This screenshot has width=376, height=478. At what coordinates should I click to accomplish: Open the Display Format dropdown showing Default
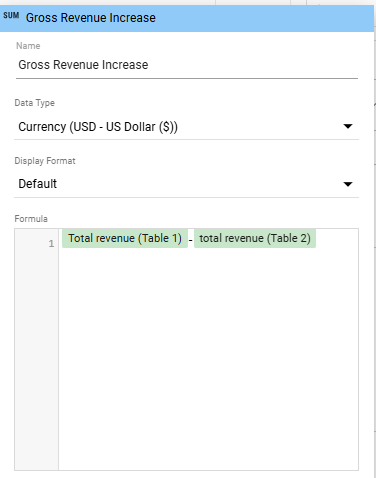click(x=186, y=184)
